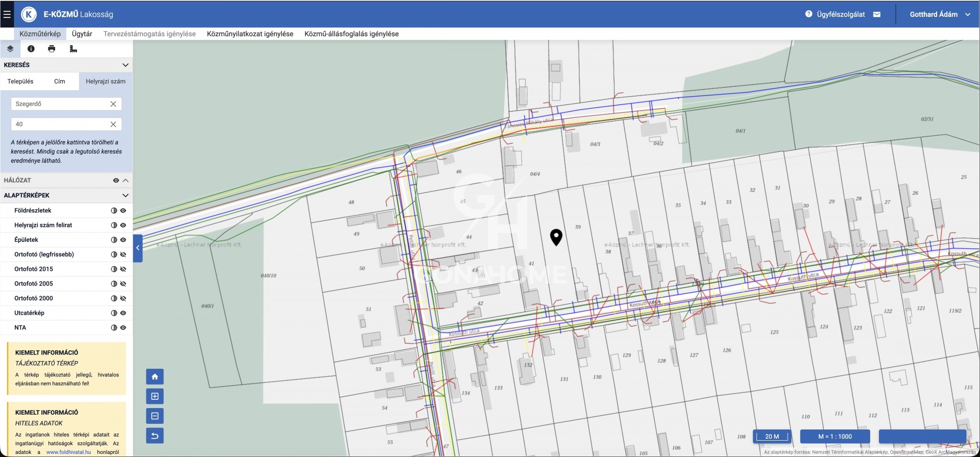The image size is (980, 457).
Task: Toggle visibility of Utcatérkép layer
Action: tap(123, 313)
